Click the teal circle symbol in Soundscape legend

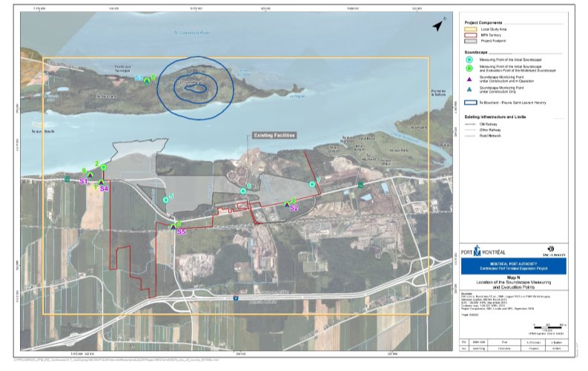click(x=469, y=59)
